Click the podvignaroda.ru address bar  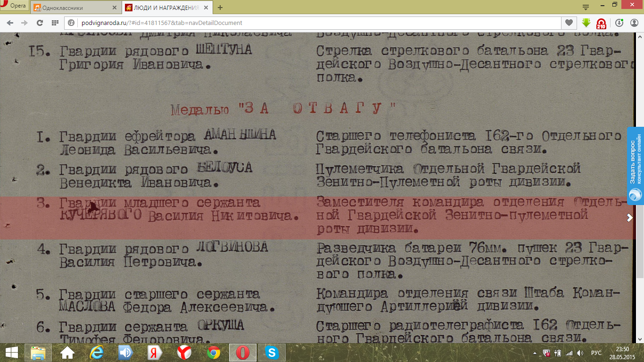click(x=311, y=23)
